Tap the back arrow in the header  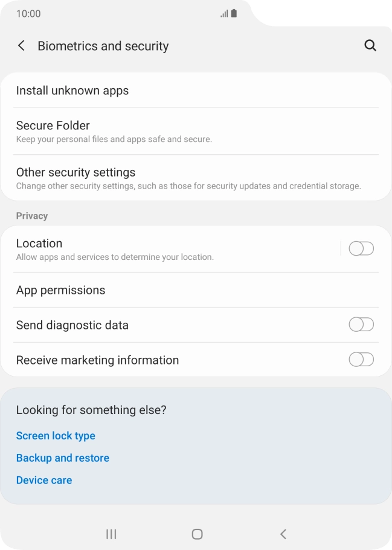[x=21, y=45]
